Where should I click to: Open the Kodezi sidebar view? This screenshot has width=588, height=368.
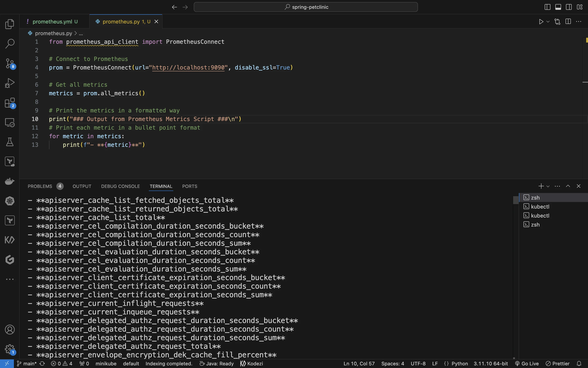[x=10, y=240]
